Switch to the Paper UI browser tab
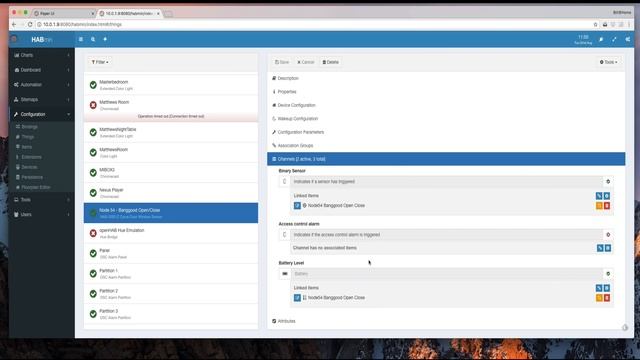 tap(63, 13)
